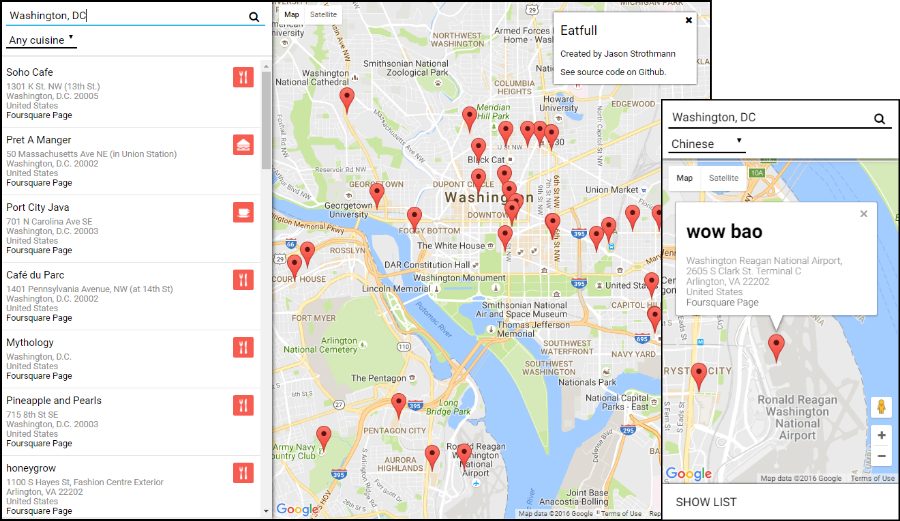Click the wow bao marker in mobile map

coord(776,347)
